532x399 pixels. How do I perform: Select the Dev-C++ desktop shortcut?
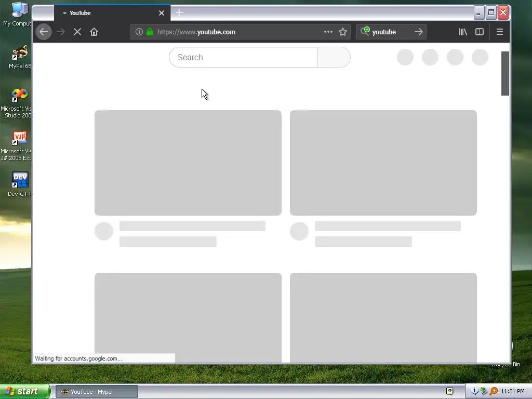pos(20,184)
